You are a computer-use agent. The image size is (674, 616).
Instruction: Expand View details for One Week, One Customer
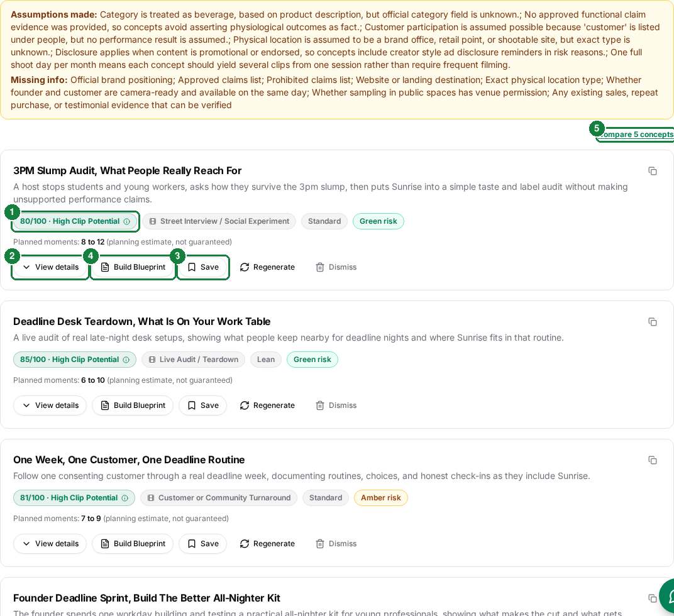(50, 544)
